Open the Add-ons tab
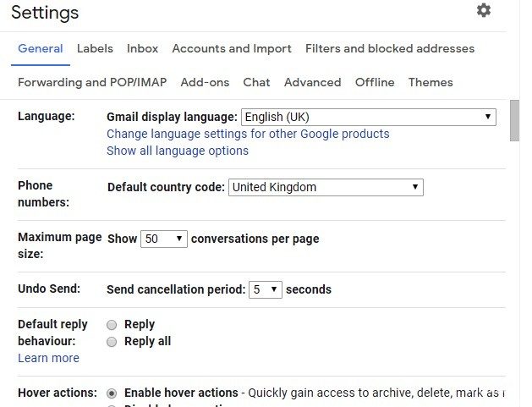Image resolution: width=532 pixels, height=407 pixels. coord(205,82)
